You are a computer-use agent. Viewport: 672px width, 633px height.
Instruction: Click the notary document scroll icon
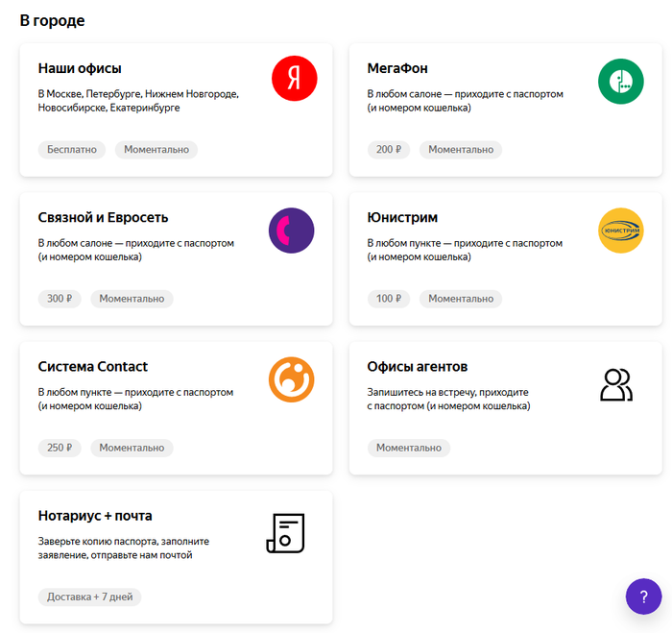(285, 533)
